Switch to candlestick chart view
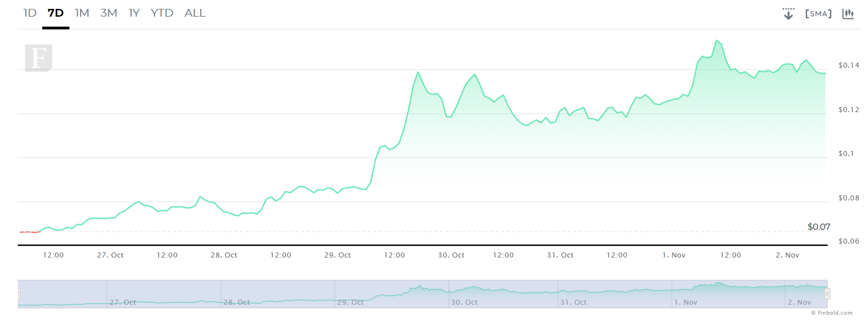The width and height of the screenshot is (868, 323). click(x=848, y=14)
